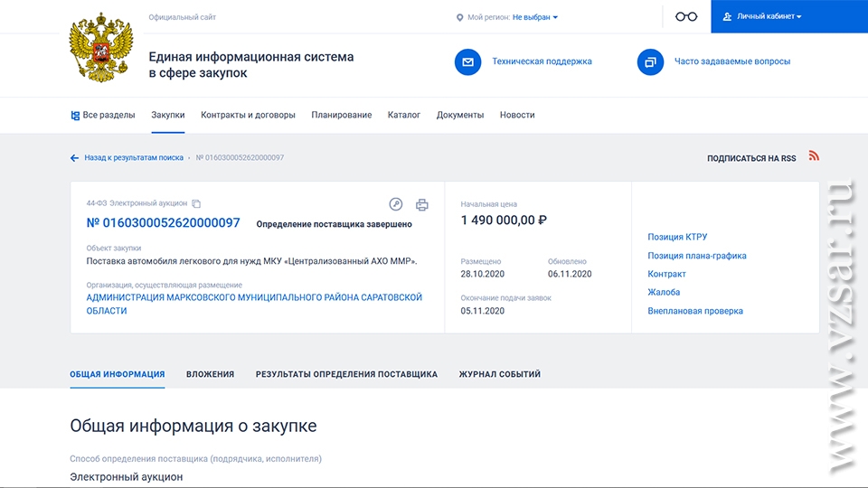This screenshot has width=868, height=488.
Task: Click purchase object text Поставка автомобиля легкового
Action: [x=252, y=261]
